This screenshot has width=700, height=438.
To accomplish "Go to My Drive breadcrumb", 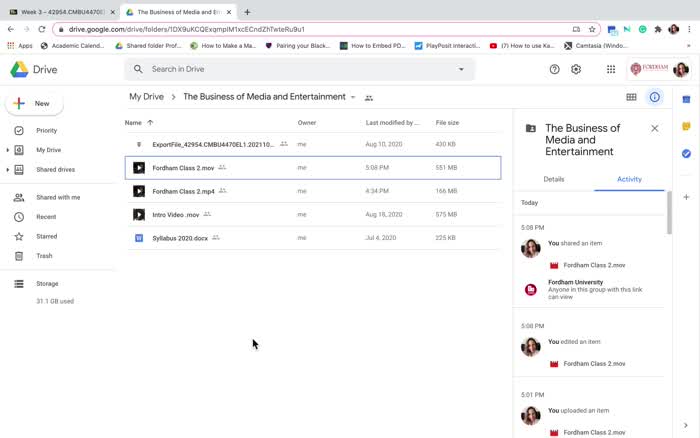I will tap(146, 97).
